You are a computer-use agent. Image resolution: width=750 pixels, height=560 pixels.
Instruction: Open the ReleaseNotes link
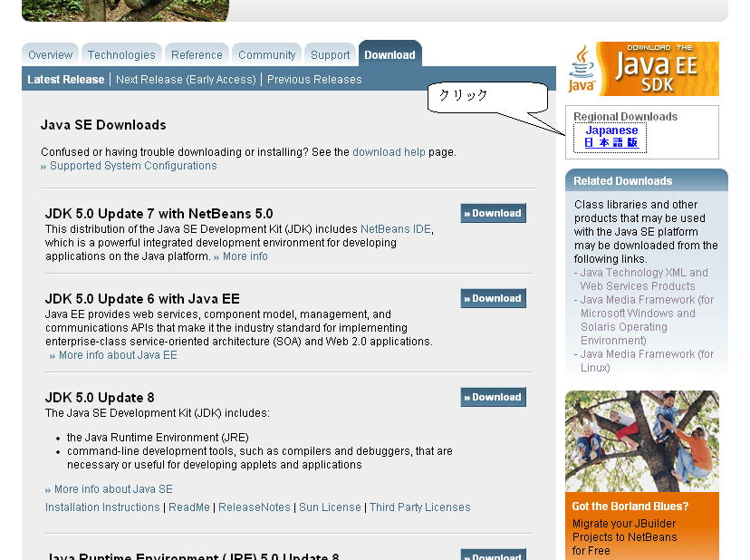tap(254, 507)
